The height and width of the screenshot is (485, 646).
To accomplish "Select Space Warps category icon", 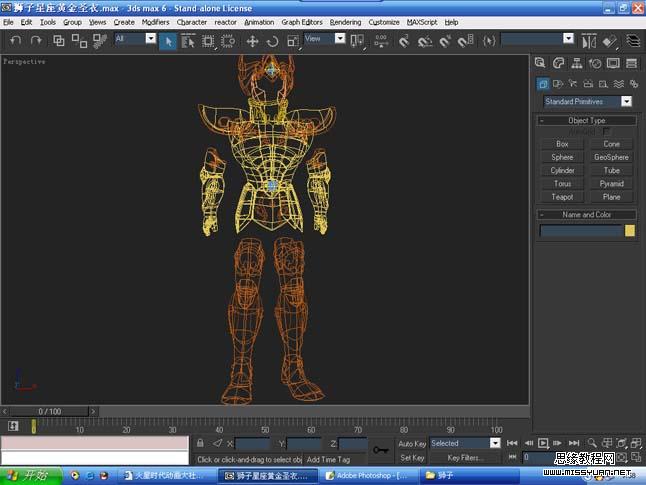I will 619,84.
